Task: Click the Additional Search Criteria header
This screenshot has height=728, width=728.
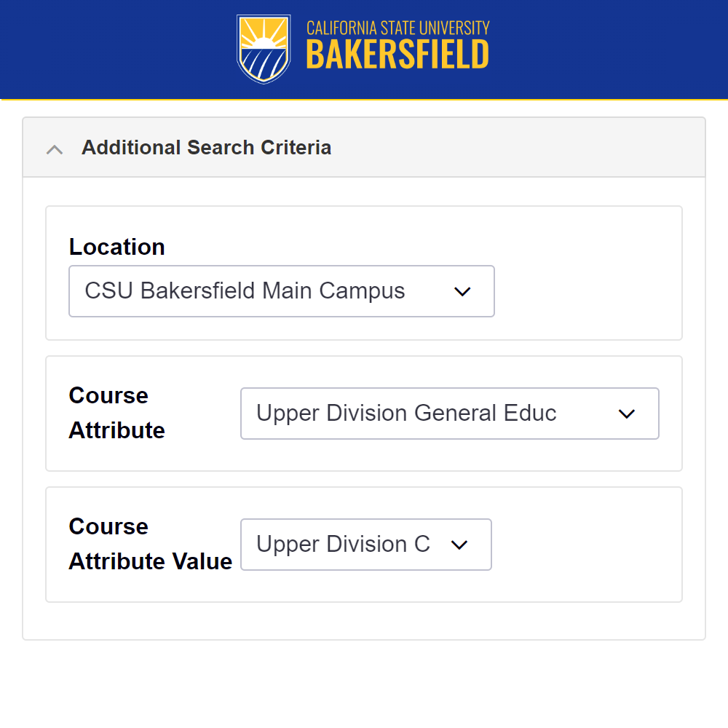Action: [206, 148]
